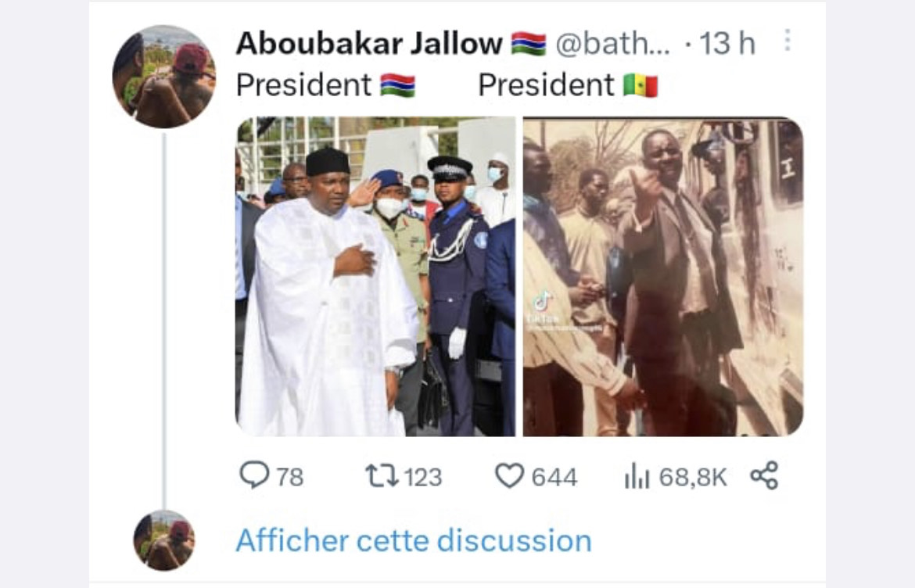
Task: Click the reply speech bubble icon
Action: click(253, 475)
